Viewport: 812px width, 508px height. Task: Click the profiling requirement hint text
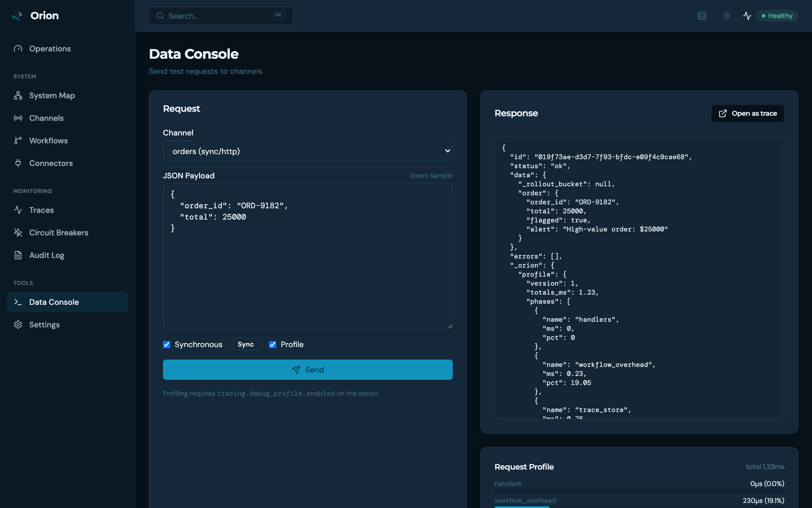point(271,393)
